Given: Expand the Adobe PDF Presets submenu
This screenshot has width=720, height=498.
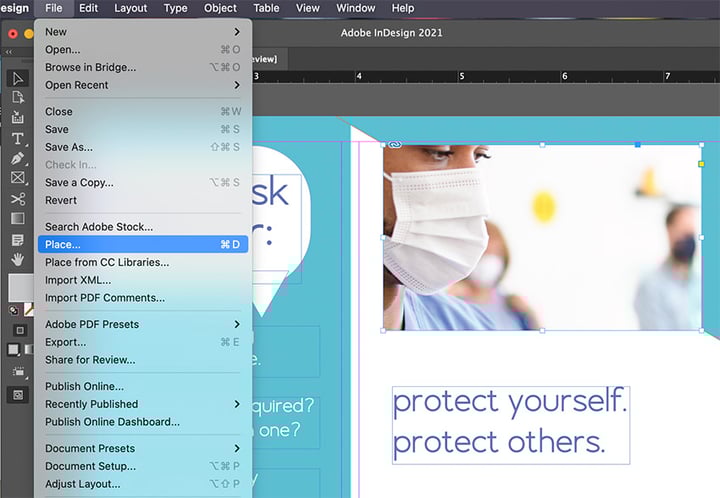Looking at the screenshot, I should click(x=143, y=324).
